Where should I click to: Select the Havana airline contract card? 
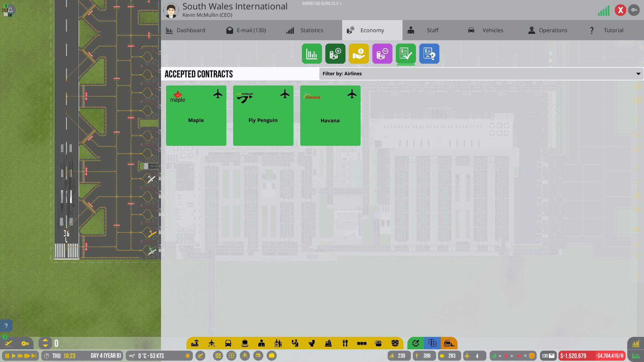pyautogui.click(x=330, y=116)
